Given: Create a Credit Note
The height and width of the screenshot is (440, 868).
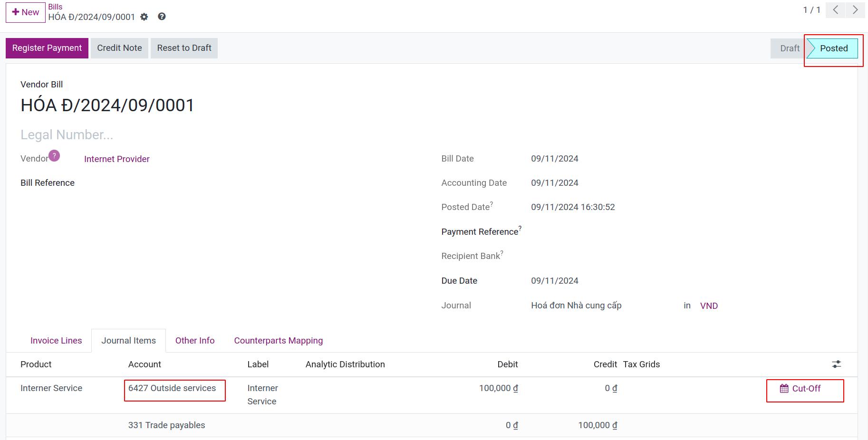Looking at the screenshot, I should [119, 48].
